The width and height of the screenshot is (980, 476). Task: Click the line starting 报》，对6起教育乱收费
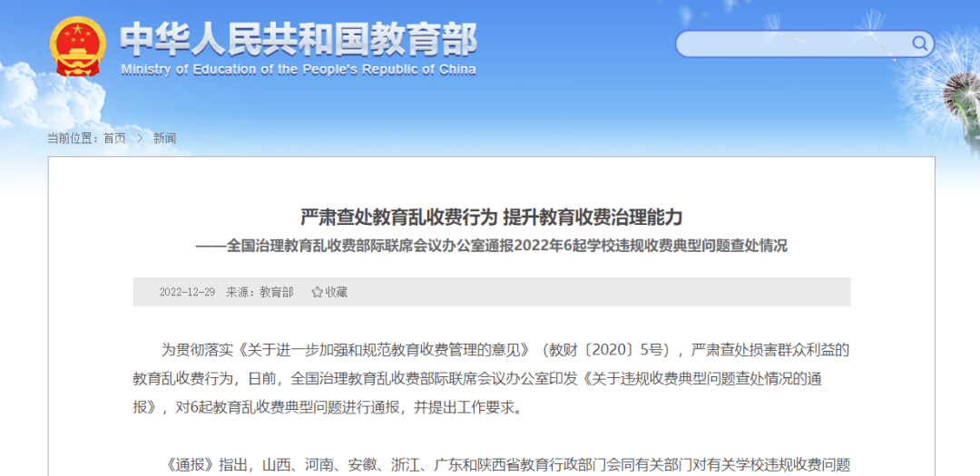327,407
